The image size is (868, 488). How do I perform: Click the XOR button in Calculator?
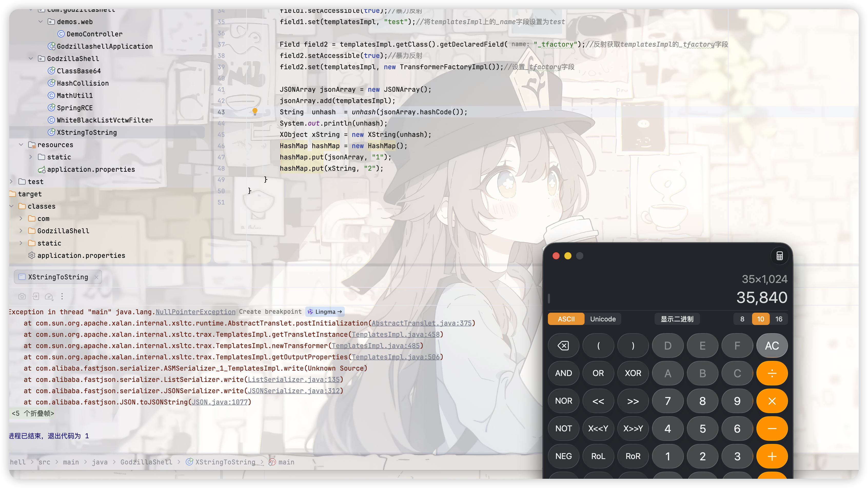[x=633, y=373]
